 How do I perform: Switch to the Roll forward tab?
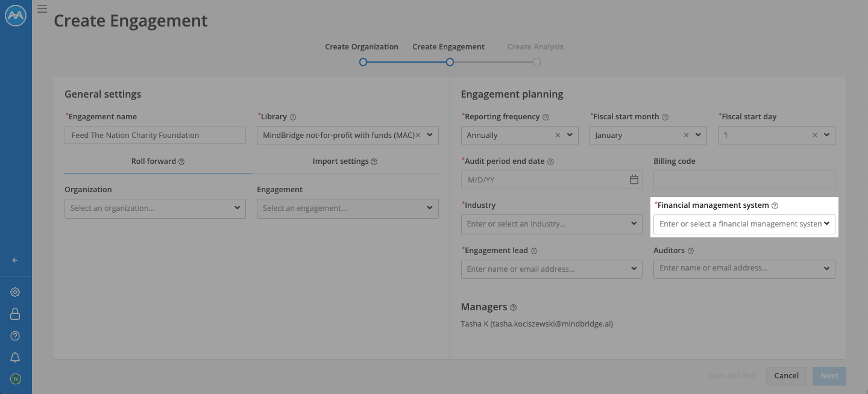click(158, 161)
